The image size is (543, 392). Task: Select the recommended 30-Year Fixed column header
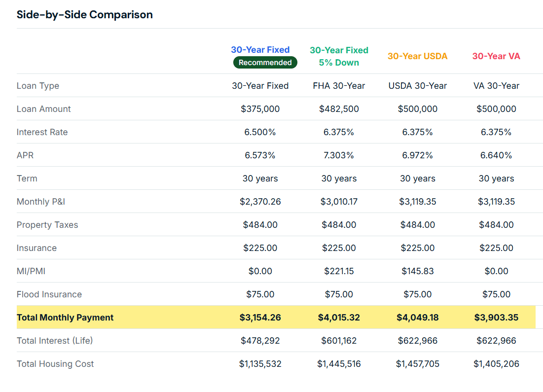[260, 49]
